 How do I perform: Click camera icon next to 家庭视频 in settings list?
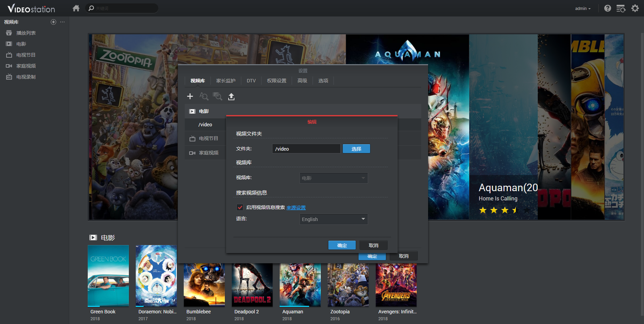(x=192, y=153)
